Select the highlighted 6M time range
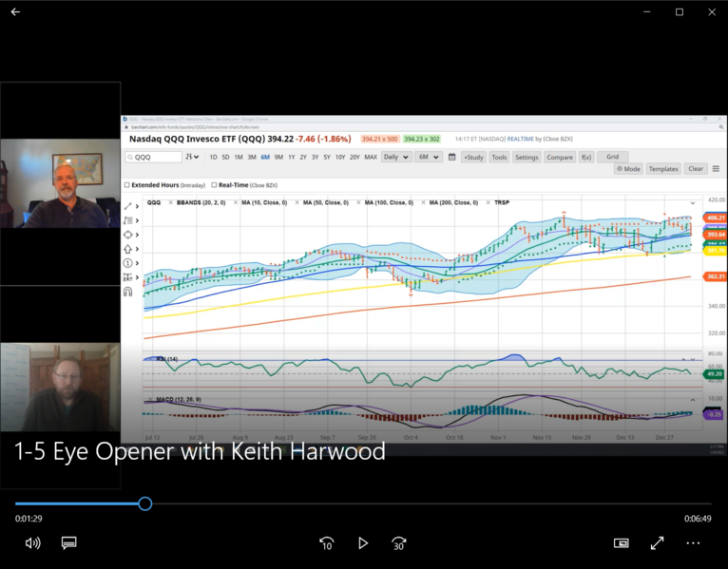 click(265, 158)
